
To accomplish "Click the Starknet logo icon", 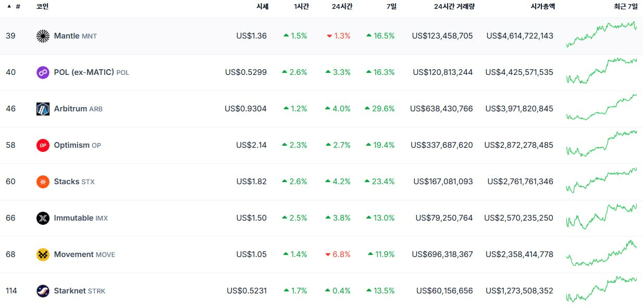I will pos(43,291).
